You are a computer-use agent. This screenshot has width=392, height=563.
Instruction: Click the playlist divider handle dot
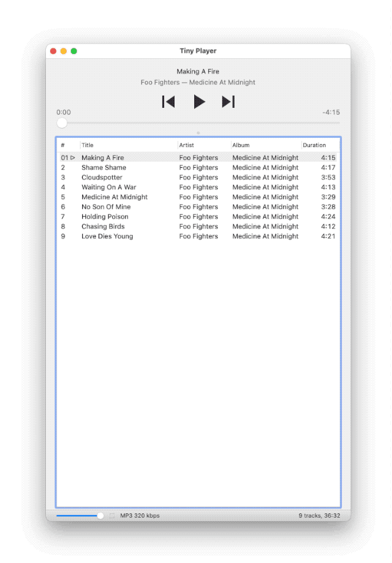(x=198, y=133)
